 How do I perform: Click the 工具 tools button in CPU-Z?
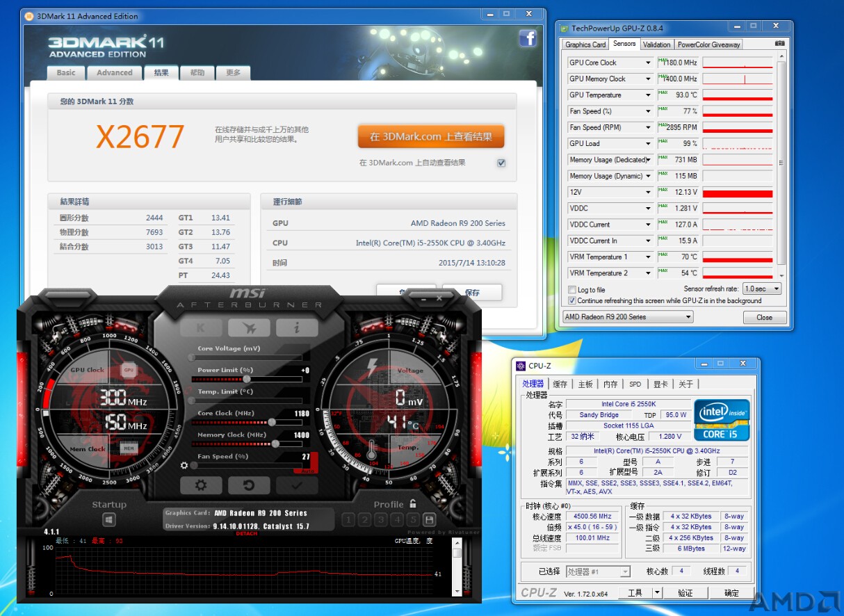point(635,593)
